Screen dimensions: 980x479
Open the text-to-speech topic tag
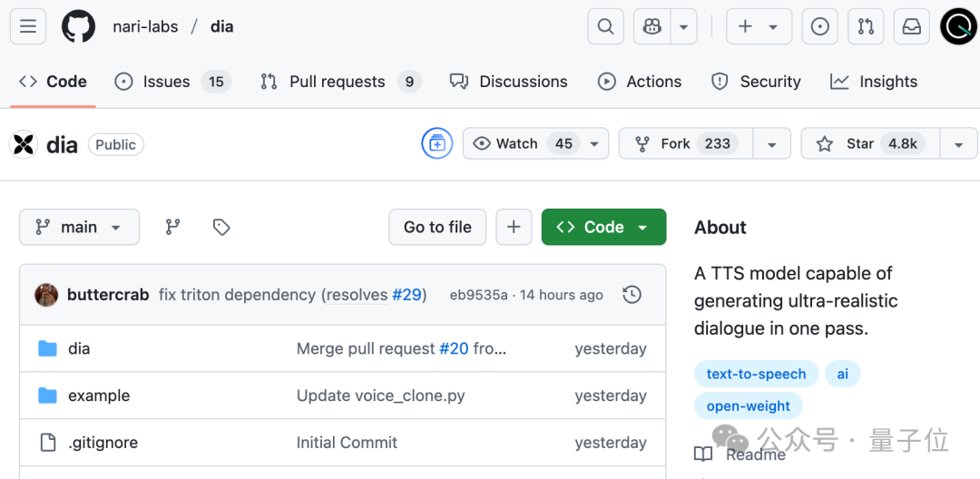pos(756,374)
